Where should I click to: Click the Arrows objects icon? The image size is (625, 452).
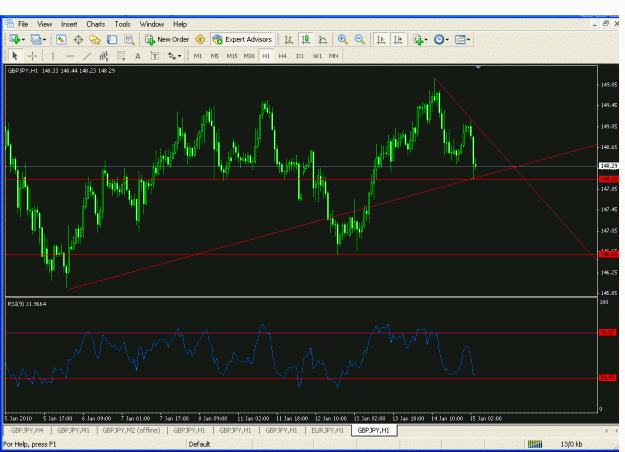tap(171, 56)
